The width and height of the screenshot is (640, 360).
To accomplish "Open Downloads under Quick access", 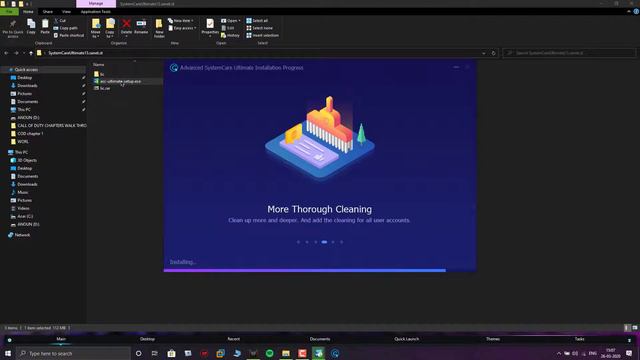I will [x=27, y=86].
